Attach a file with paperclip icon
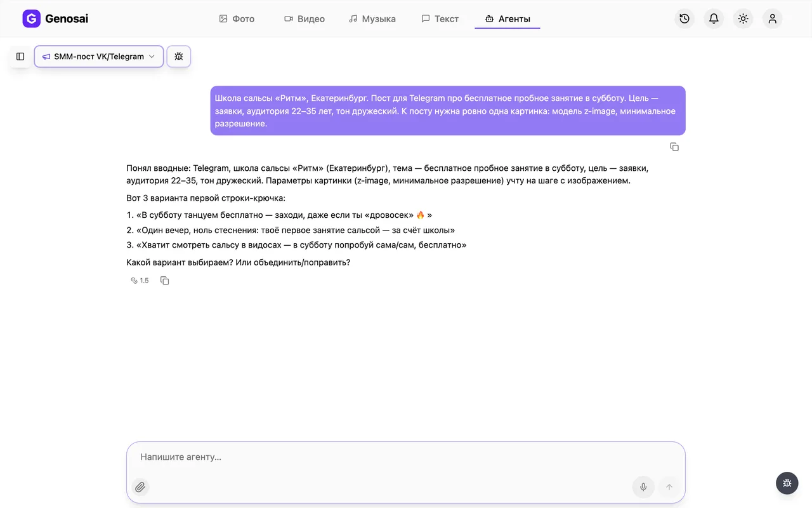 [x=140, y=487]
